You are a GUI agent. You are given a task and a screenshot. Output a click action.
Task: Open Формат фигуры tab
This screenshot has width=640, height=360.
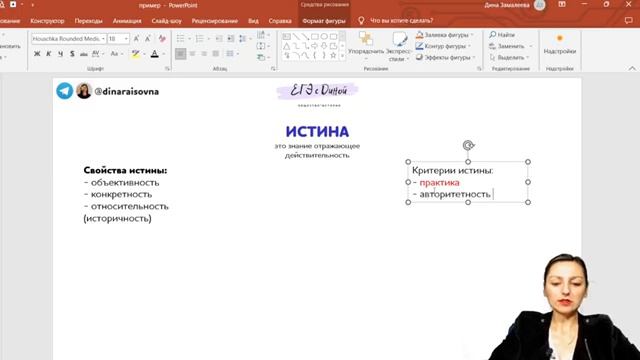324,21
